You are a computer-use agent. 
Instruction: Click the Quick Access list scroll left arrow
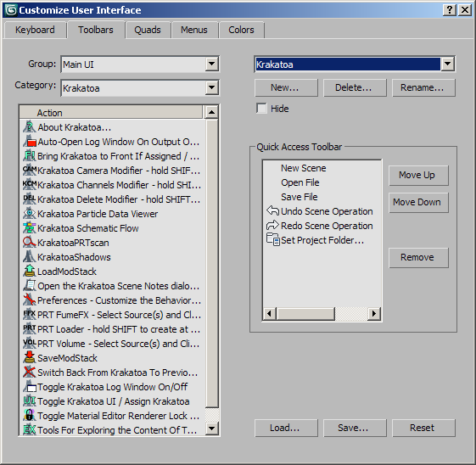(x=270, y=313)
